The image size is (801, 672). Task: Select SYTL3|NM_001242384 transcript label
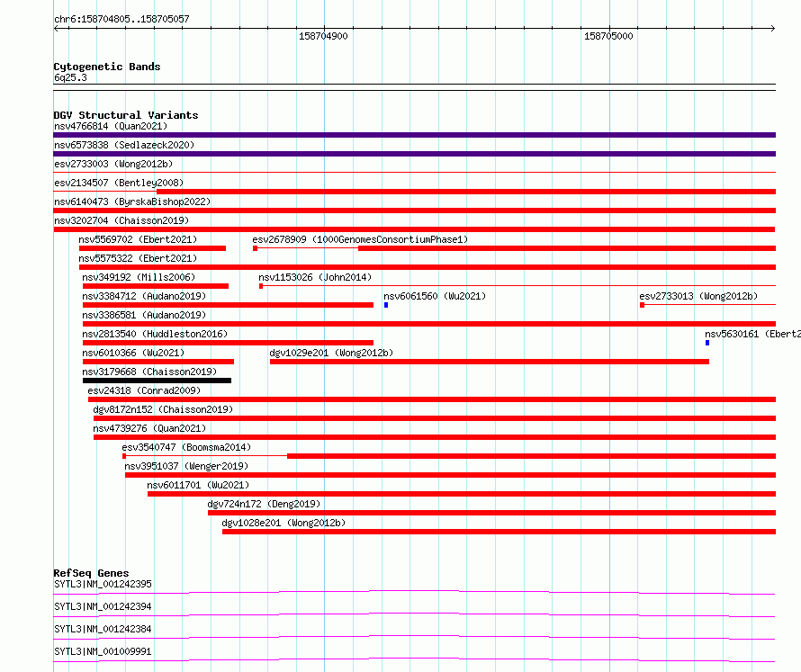103,629
